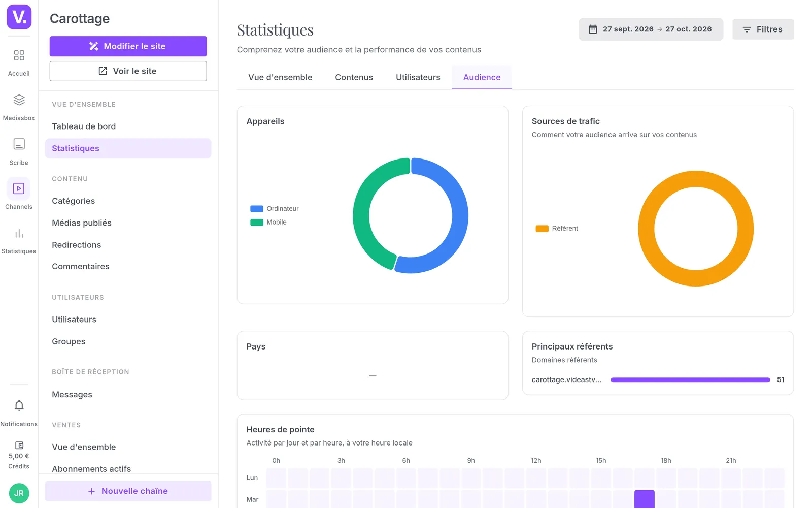Click the Lun row label in heatmap

[x=252, y=478]
